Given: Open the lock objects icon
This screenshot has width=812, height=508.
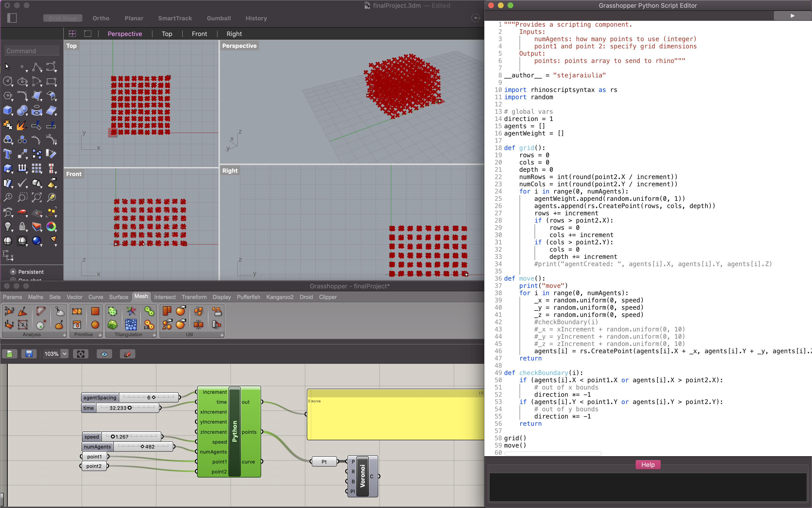Looking at the screenshot, I should click(x=22, y=226).
